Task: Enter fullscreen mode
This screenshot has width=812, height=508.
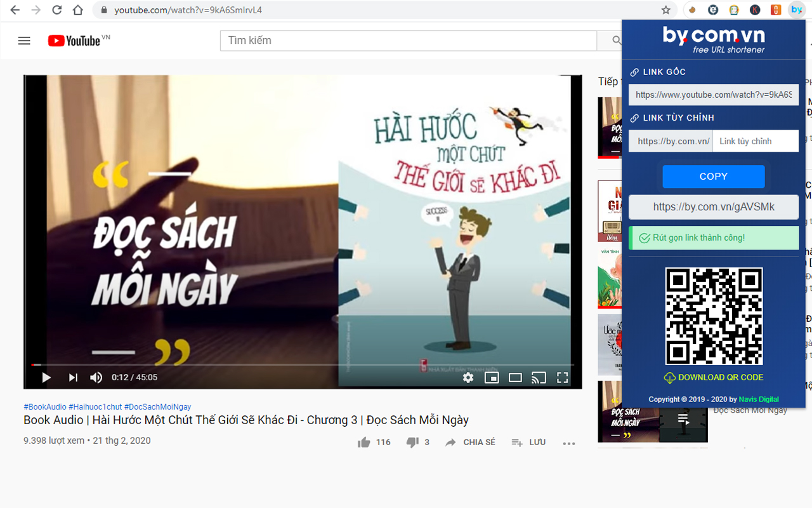Action: tap(562, 377)
